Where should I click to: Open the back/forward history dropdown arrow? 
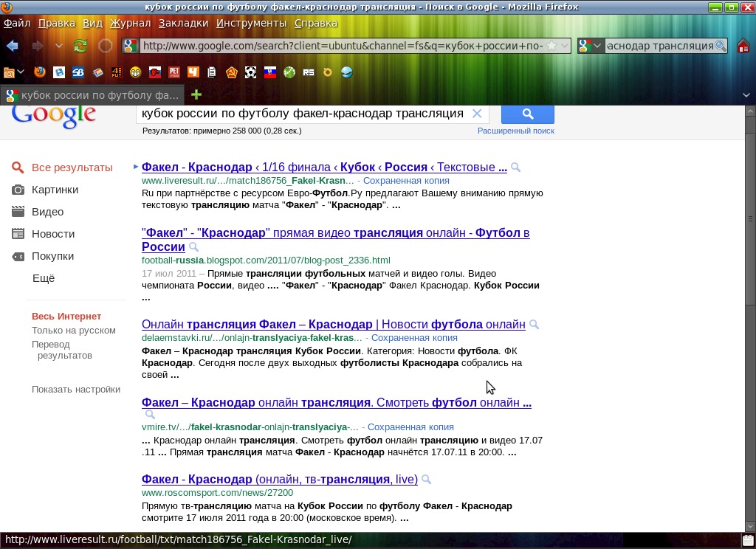coord(59,46)
